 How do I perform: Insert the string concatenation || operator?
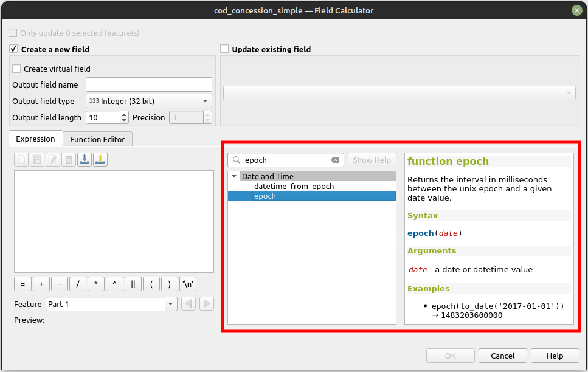[x=133, y=284]
